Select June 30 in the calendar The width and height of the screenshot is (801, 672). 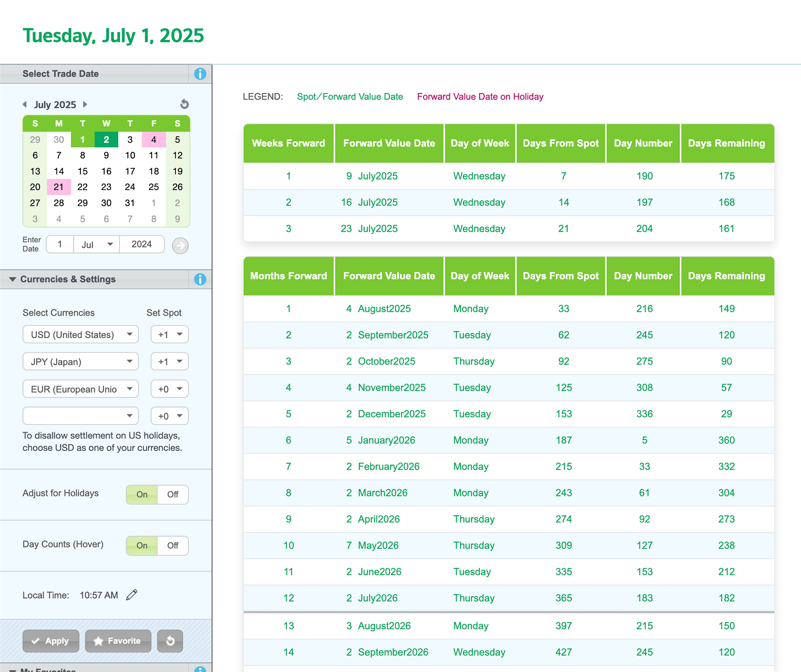59,140
